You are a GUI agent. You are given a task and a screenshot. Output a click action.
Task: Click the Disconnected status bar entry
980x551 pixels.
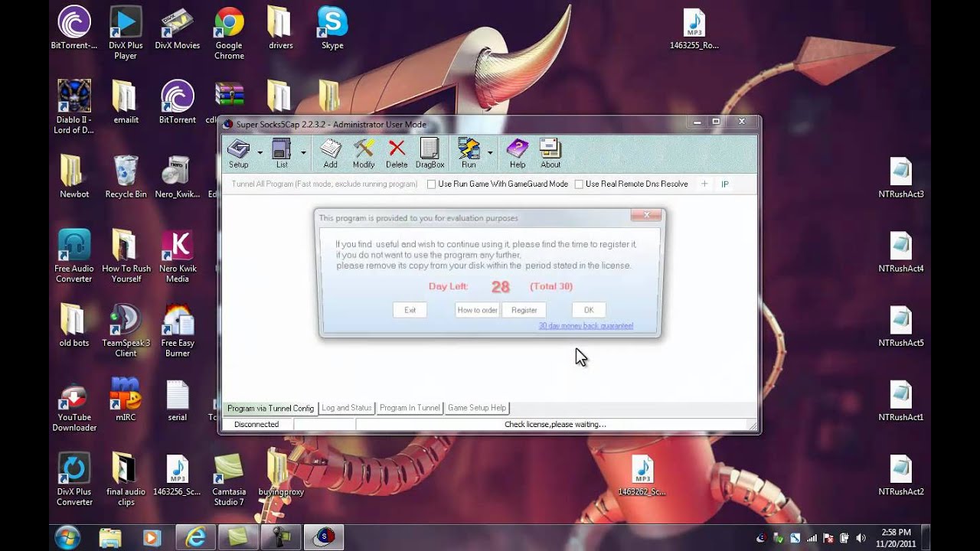(256, 424)
